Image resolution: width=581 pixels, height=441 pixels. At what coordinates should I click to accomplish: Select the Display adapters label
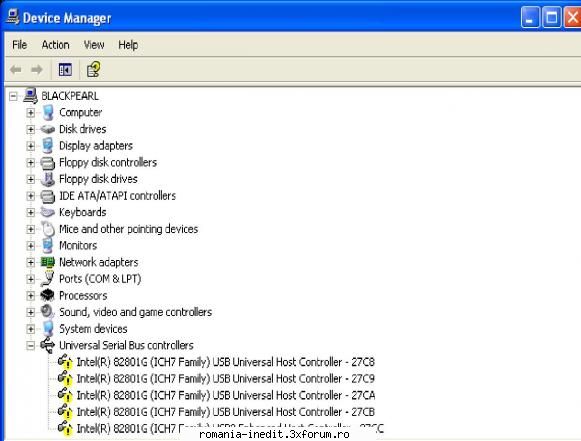[x=96, y=146]
